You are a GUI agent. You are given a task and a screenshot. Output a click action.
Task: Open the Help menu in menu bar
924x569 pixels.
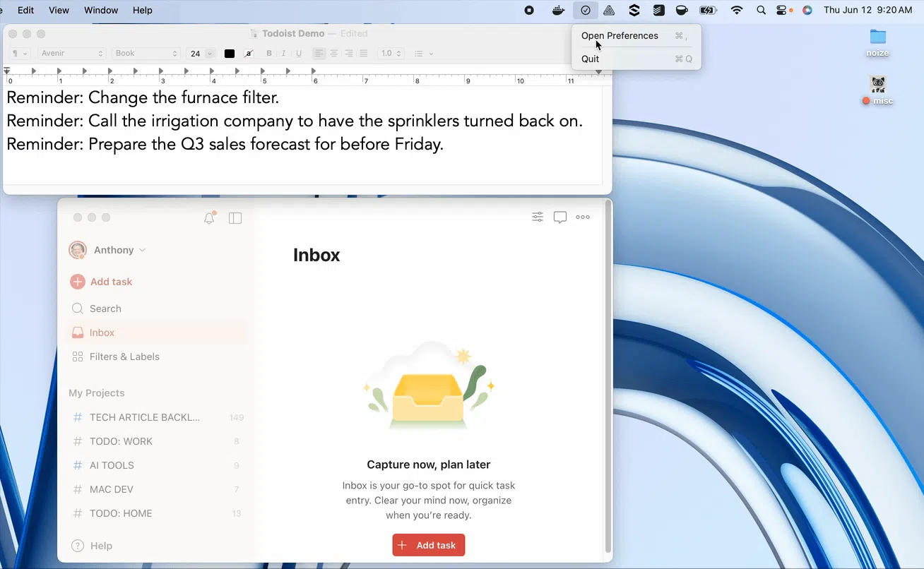[143, 10]
